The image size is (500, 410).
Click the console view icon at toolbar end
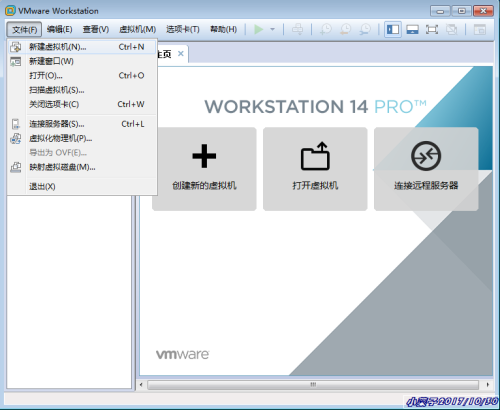coord(480,29)
